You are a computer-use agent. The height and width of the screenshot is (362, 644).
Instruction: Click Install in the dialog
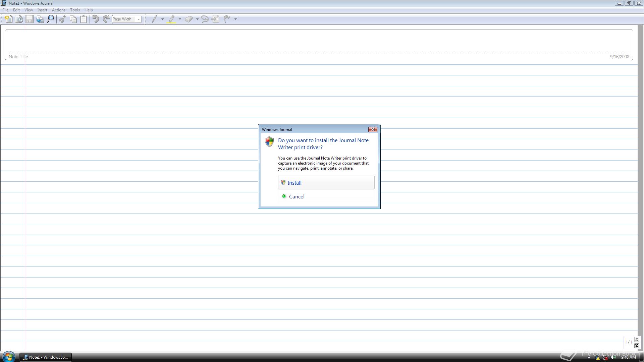[326, 183]
